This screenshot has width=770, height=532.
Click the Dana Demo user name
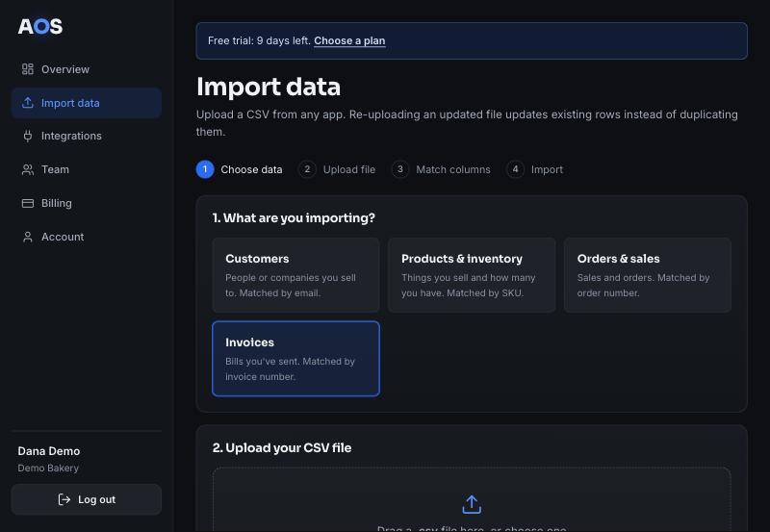click(x=49, y=451)
